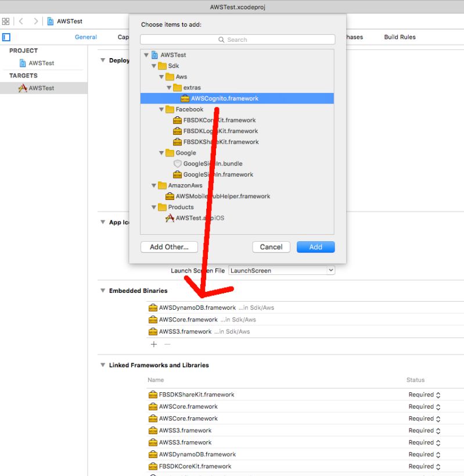Collapse the App Icons section triangle
The width and height of the screenshot is (464, 476).
[103, 222]
